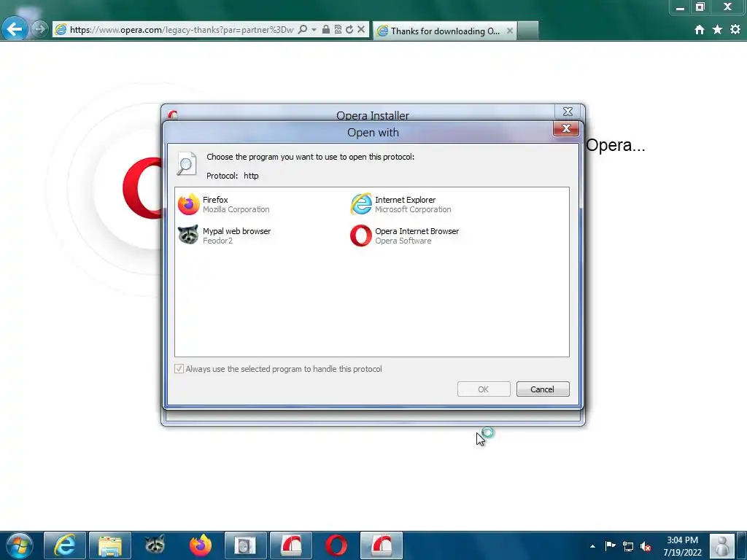Launch Firefox from the taskbar
This screenshot has width=747, height=560.
(x=200, y=545)
